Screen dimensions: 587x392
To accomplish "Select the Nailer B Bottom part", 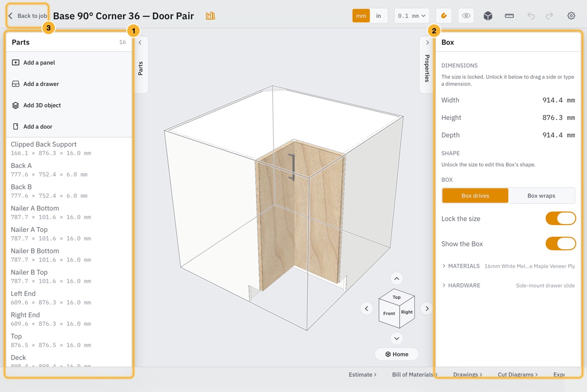I will [x=69, y=255].
